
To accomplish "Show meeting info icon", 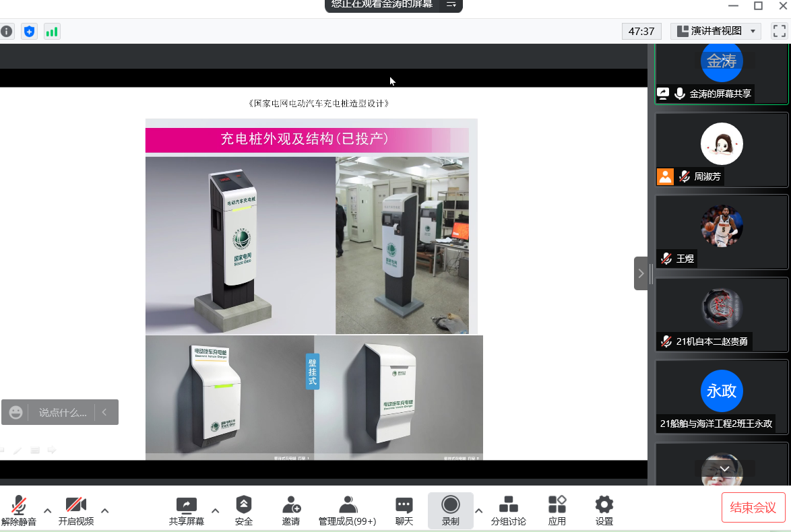I will tap(7, 31).
